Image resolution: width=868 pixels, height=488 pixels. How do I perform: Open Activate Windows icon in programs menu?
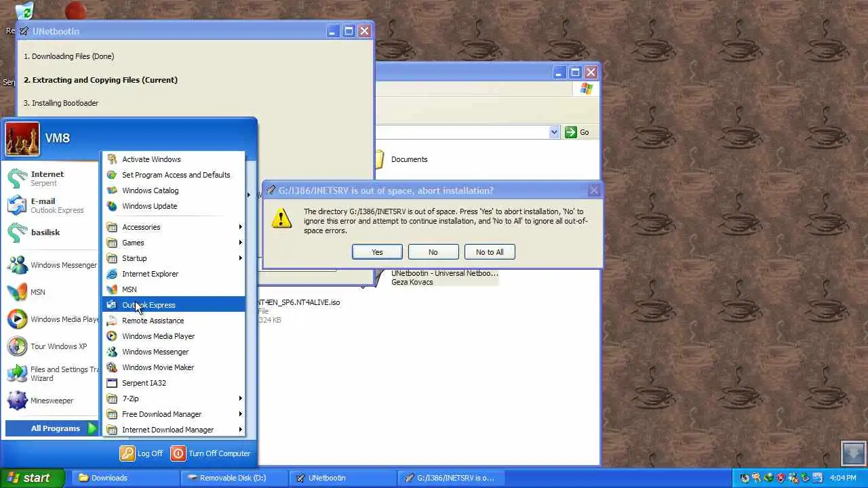point(112,159)
